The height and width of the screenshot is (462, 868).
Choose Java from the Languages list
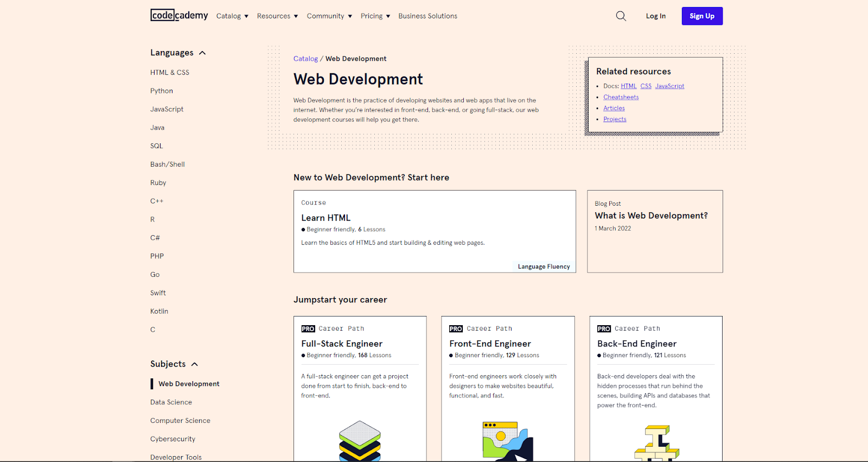tap(157, 128)
